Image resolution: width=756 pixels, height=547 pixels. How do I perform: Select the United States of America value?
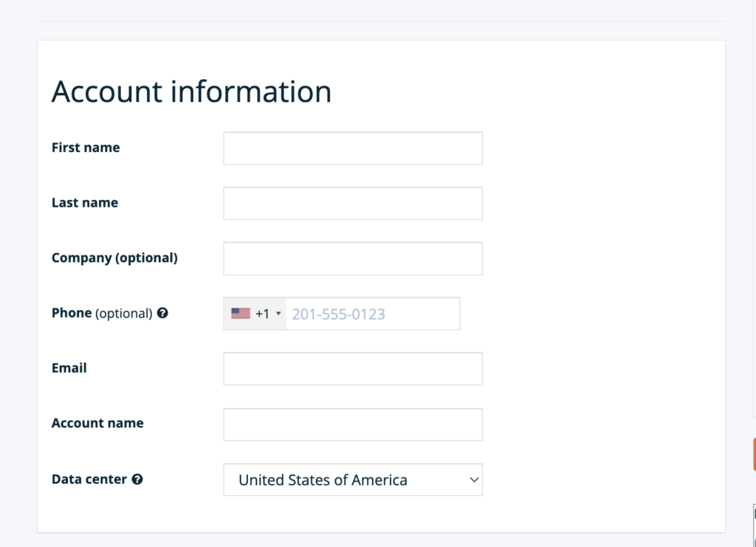[x=352, y=480]
